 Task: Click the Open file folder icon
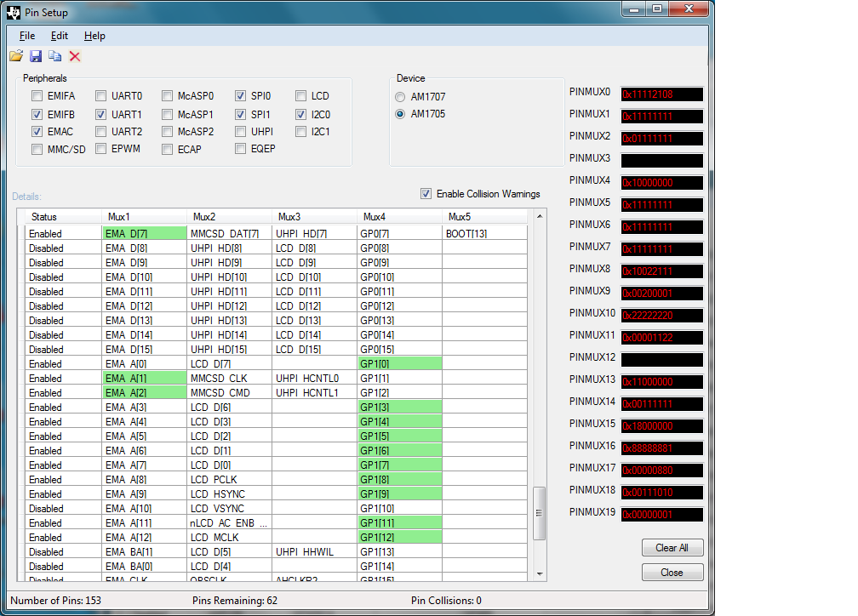pyautogui.click(x=16, y=56)
